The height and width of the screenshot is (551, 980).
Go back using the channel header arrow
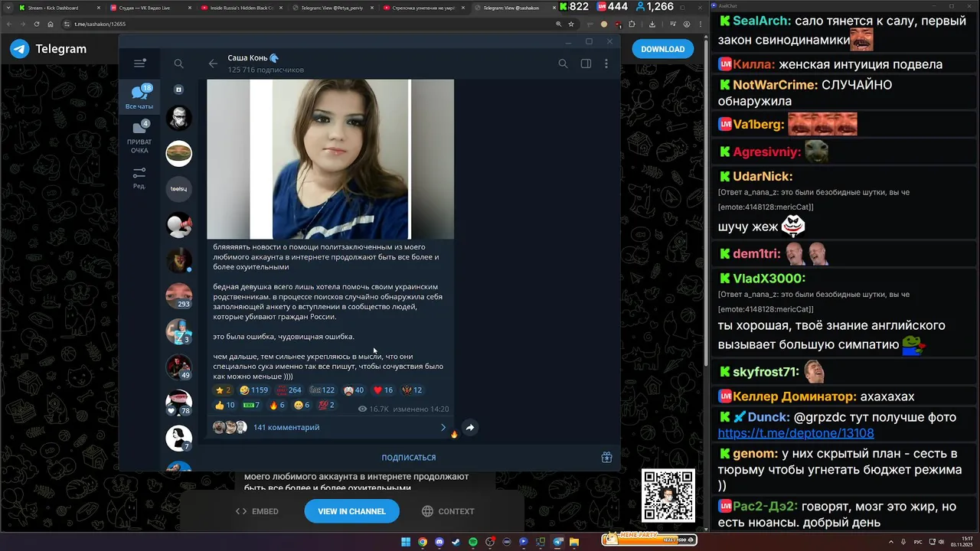(213, 64)
